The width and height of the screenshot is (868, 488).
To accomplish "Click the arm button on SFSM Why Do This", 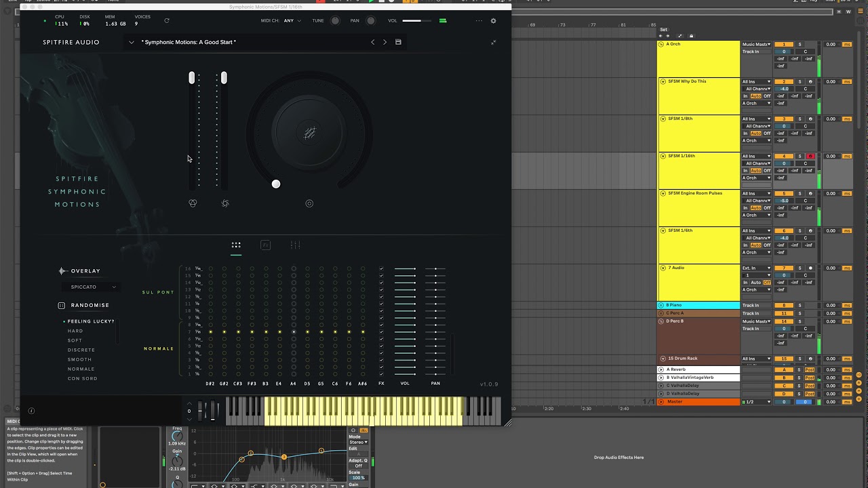I will click(x=810, y=81).
